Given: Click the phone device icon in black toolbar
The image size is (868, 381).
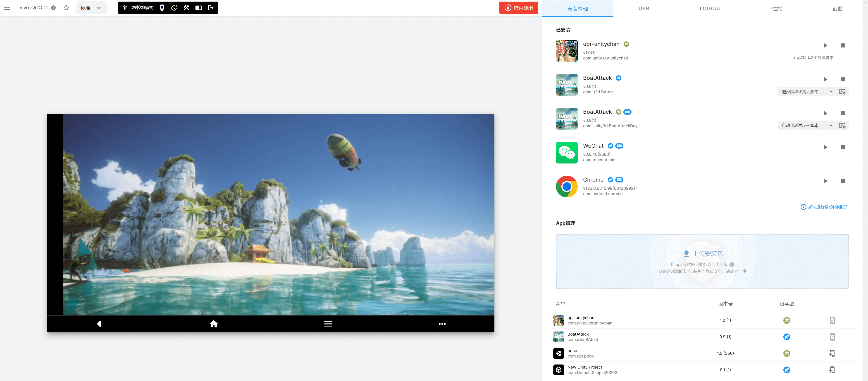Looking at the screenshot, I should [162, 8].
